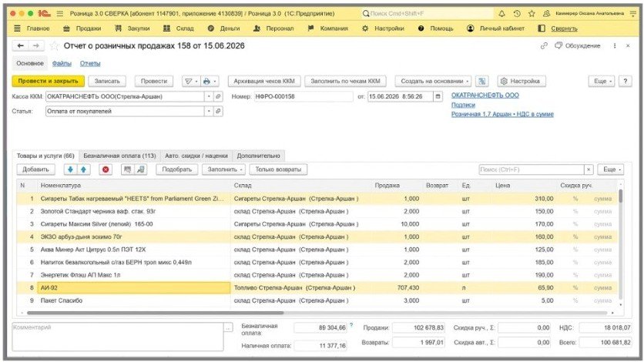644x362 pixels.
Task: Click the notifications bell icon
Action: tap(502, 14)
